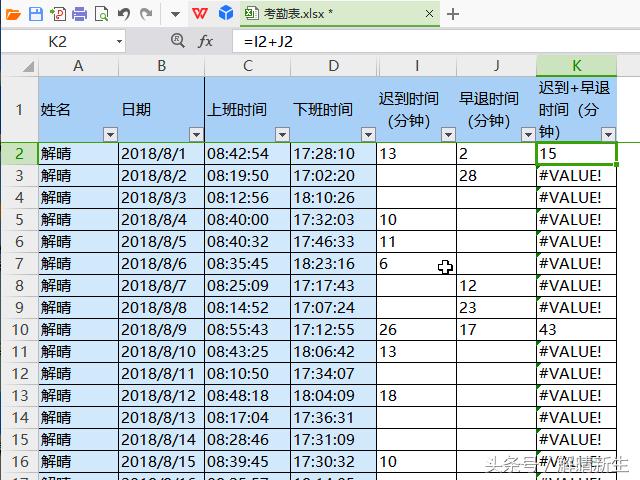Click the fx insert function icon
Image resolution: width=640 pixels, height=480 pixels.
205,41
